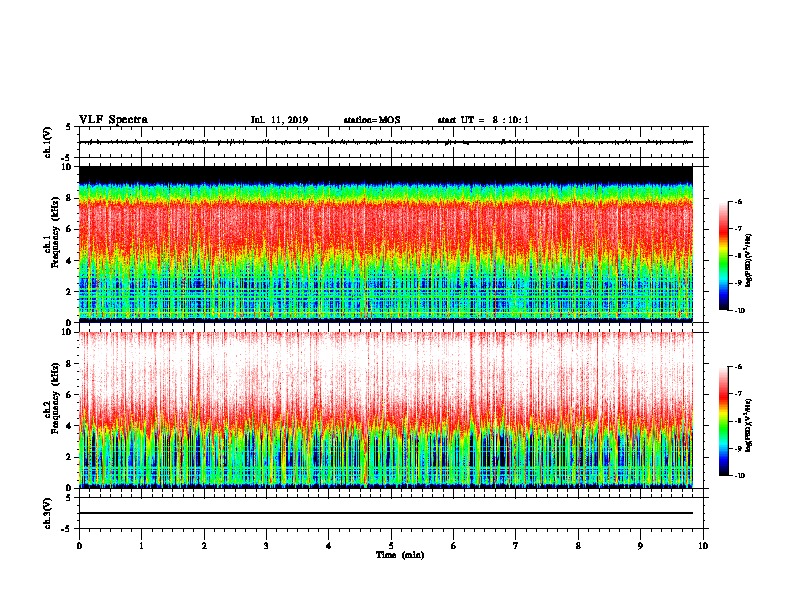The width and height of the screenshot is (792, 612).
Task: Click inside the ch.1 spectrogram panel
Action: click(x=386, y=244)
